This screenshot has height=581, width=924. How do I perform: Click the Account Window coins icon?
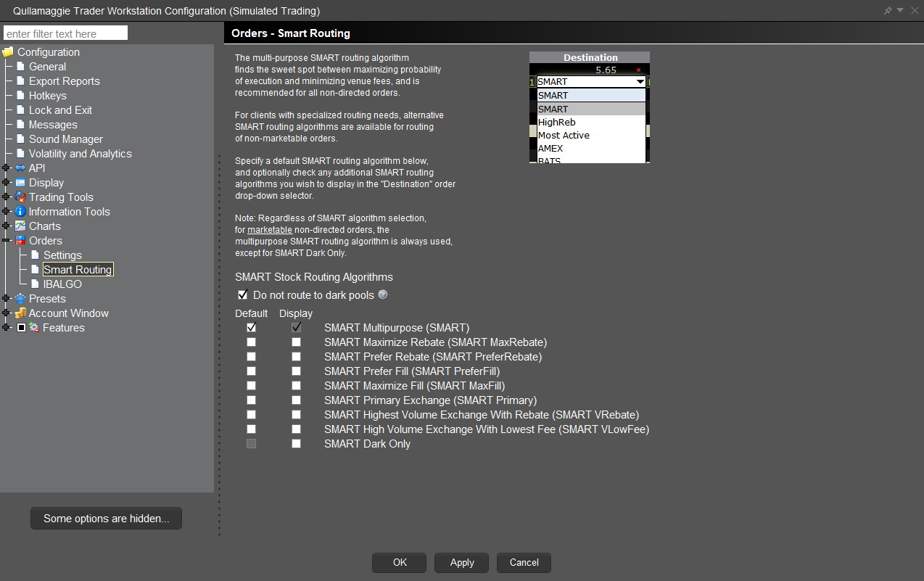pyautogui.click(x=20, y=313)
